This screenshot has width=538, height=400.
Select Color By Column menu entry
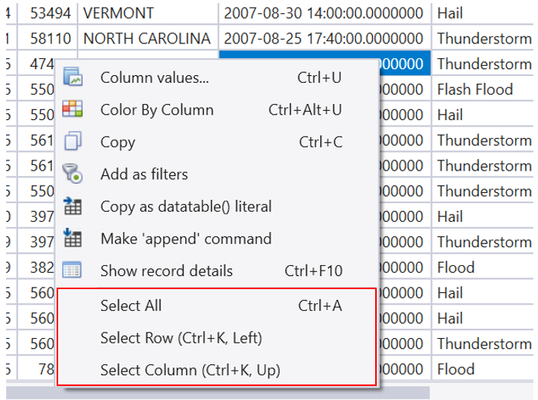217,110
